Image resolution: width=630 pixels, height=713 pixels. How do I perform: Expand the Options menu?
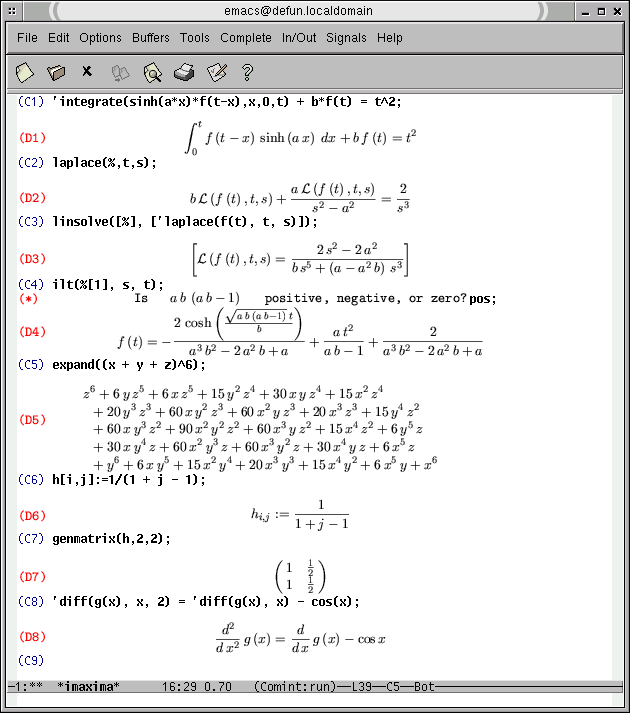100,38
